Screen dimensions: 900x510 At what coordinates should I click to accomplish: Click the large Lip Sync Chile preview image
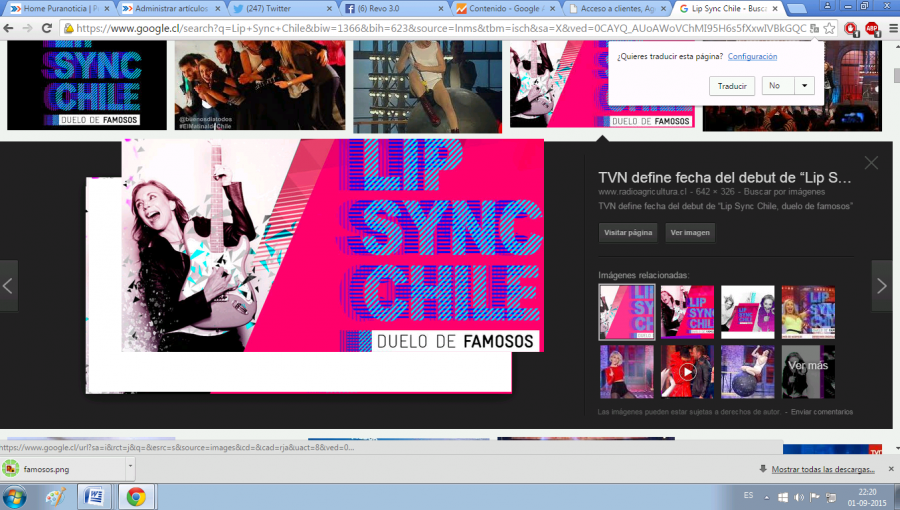click(332, 246)
